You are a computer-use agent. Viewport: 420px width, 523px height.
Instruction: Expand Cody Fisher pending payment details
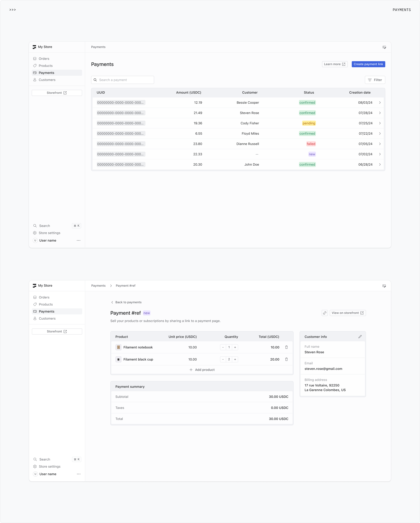tap(380, 123)
